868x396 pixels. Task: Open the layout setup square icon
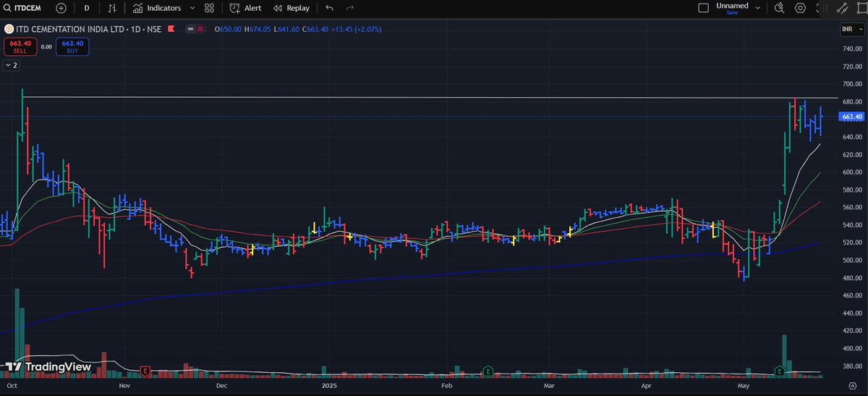(703, 8)
